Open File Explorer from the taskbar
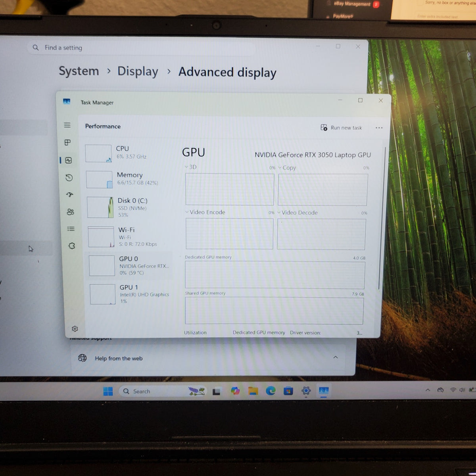Viewport: 476px width, 476px height. [x=253, y=391]
